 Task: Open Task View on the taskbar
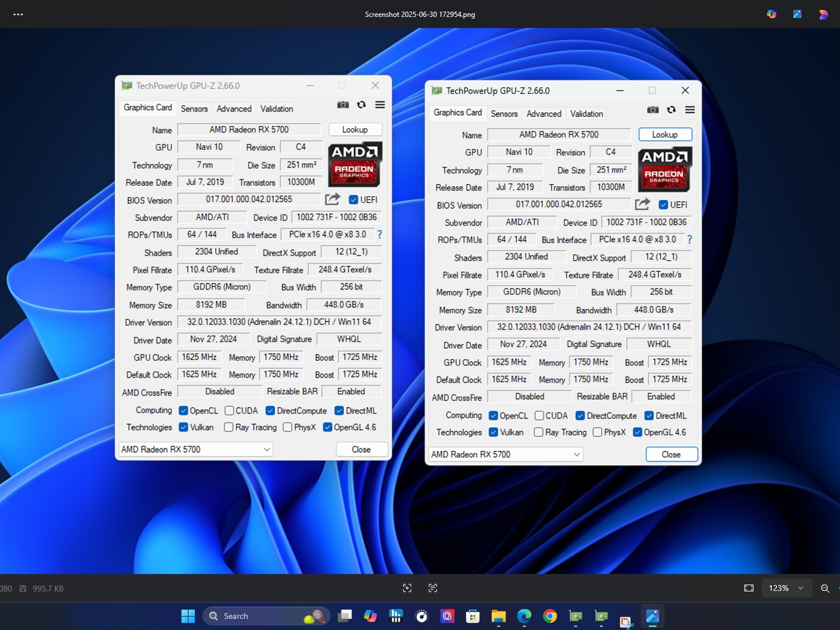coord(345,616)
